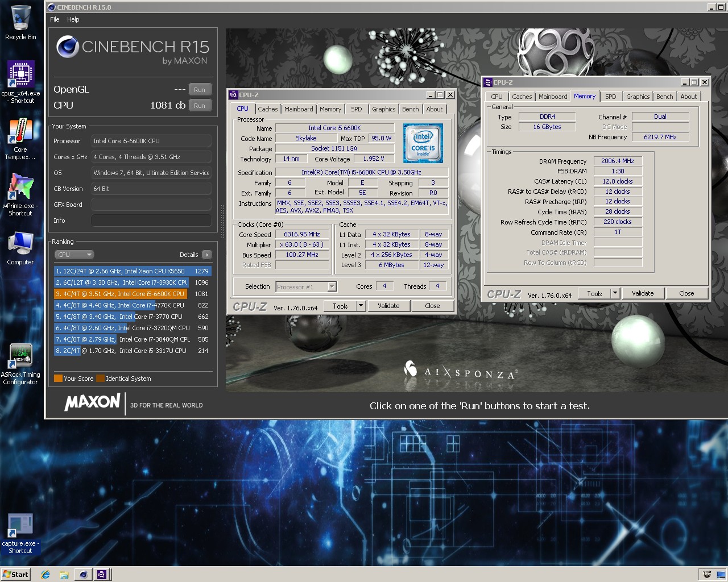The height and width of the screenshot is (582, 728).
Task: Click the Cinebench title bar icon
Action: [52, 7]
